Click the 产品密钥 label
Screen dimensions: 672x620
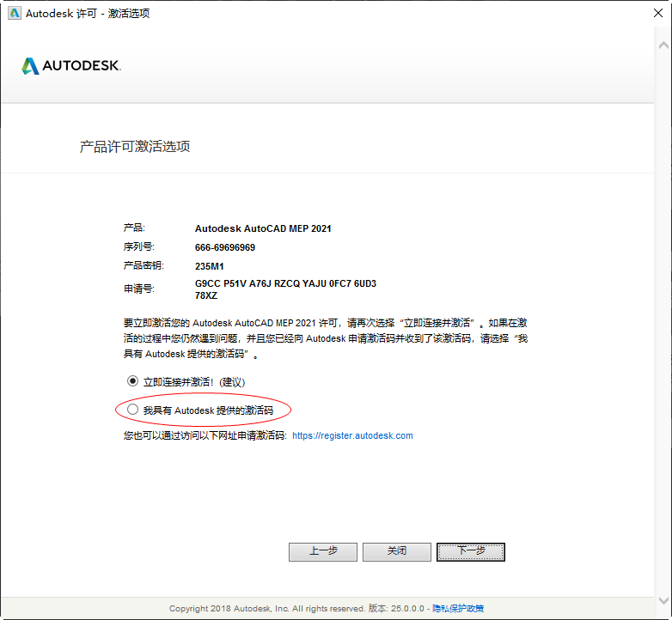(x=144, y=265)
